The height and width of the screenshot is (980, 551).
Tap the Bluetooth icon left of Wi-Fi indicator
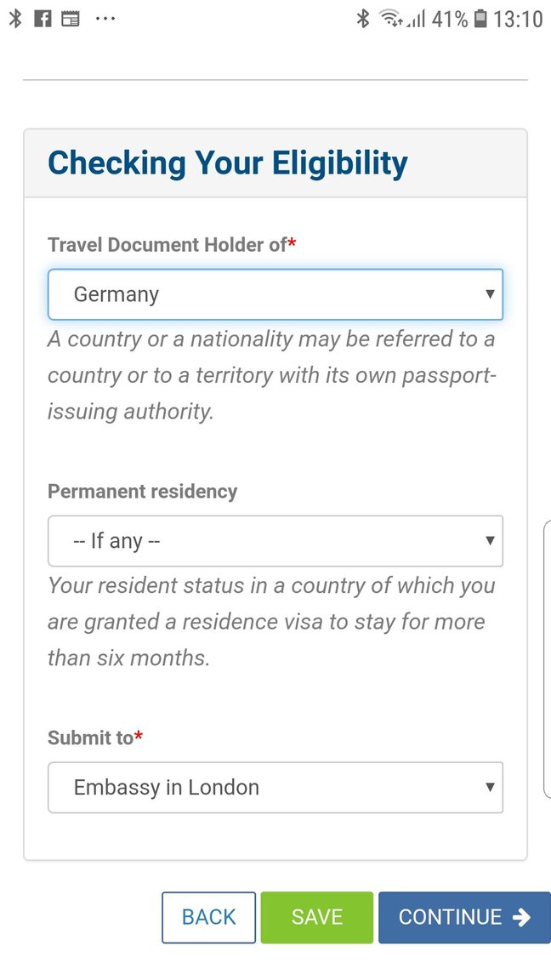coord(363,19)
